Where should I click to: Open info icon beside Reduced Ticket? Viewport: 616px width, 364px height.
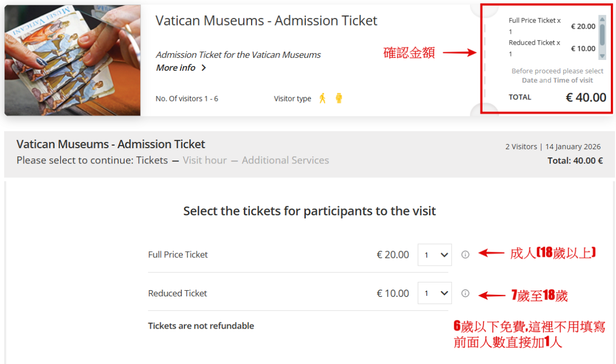465,293
